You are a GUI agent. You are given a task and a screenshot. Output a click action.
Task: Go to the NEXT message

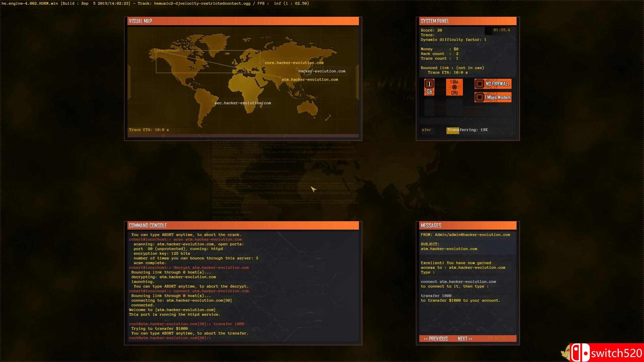point(465,339)
